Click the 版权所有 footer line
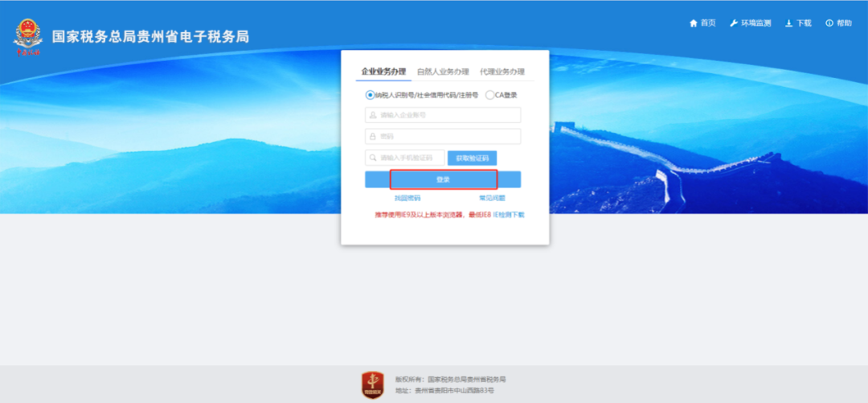The height and width of the screenshot is (403, 868). coord(451,380)
